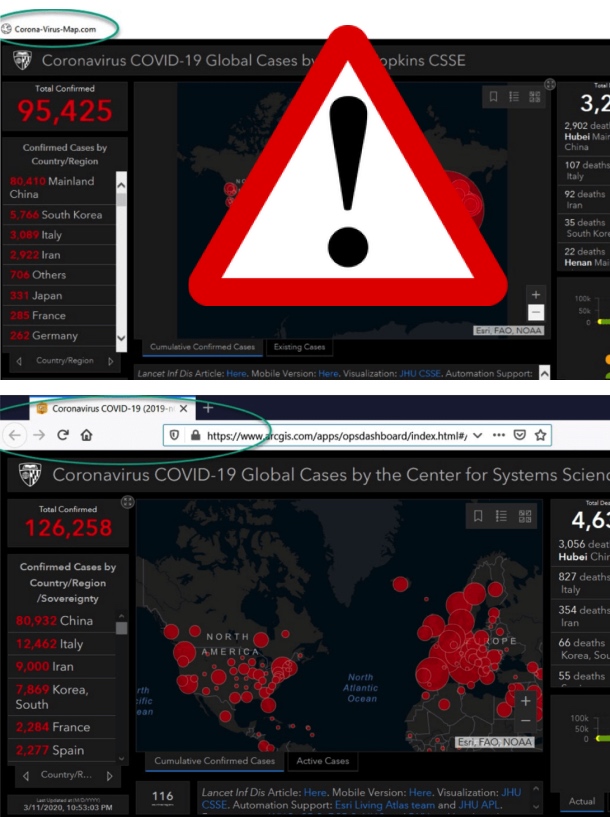Click the padlock site security icon

[x=195, y=436]
